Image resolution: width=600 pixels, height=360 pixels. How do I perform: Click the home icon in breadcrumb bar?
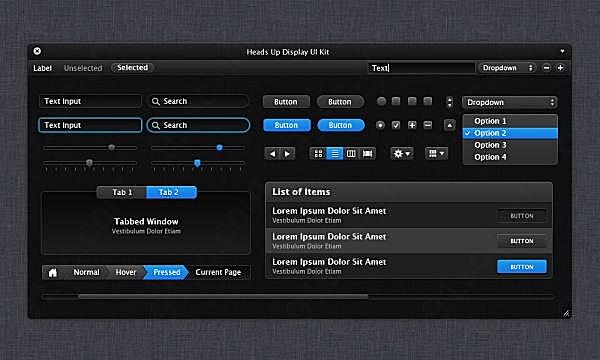(53, 272)
